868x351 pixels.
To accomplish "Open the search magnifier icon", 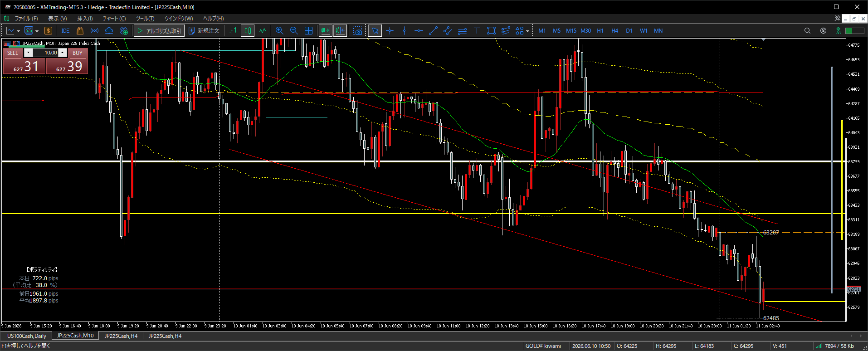I will [807, 31].
